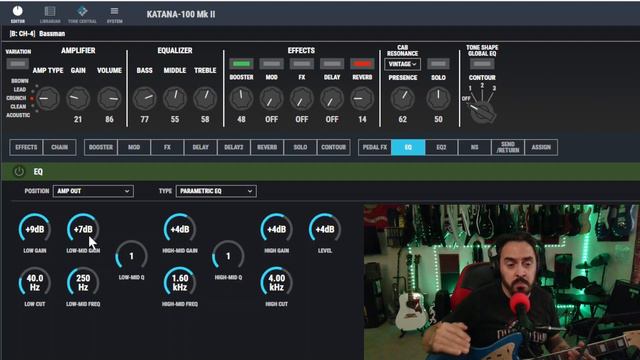Switch to the EQ2 tab
The width and height of the screenshot is (640, 360).
pos(441,147)
